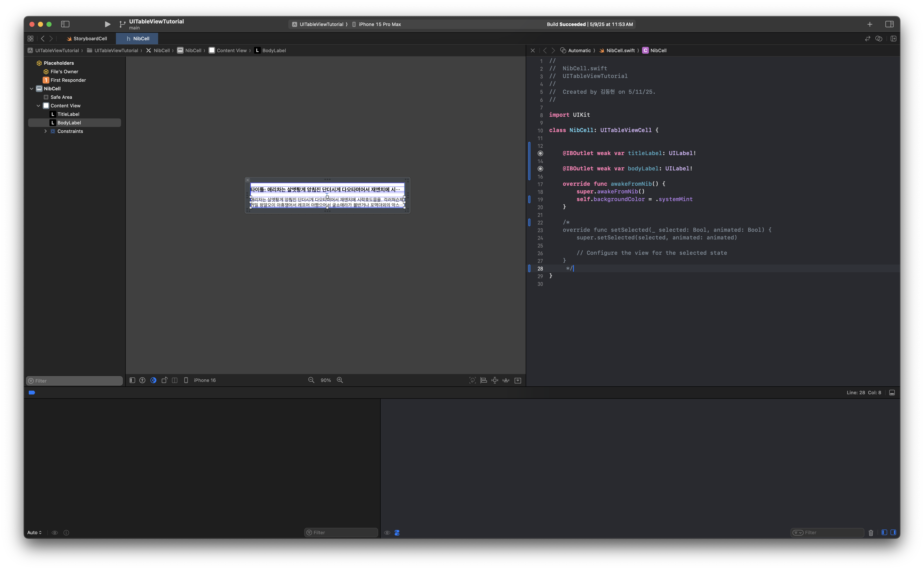
Task: Clear the console with trash icon
Action: coord(871,533)
